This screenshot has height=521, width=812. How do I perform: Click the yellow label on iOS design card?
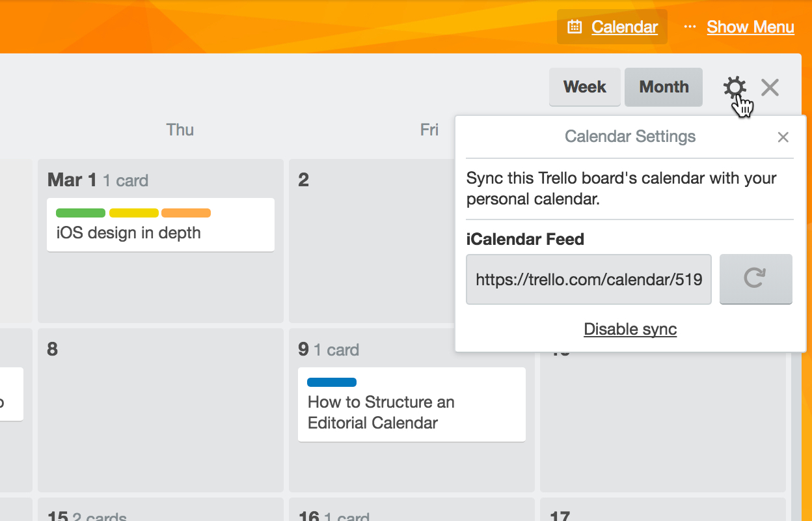pos(133,213)
